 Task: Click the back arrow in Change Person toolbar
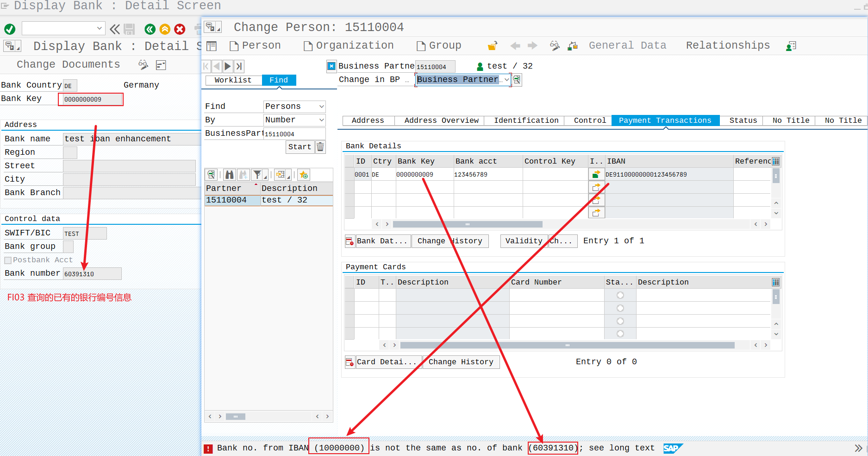pos(515,46)
